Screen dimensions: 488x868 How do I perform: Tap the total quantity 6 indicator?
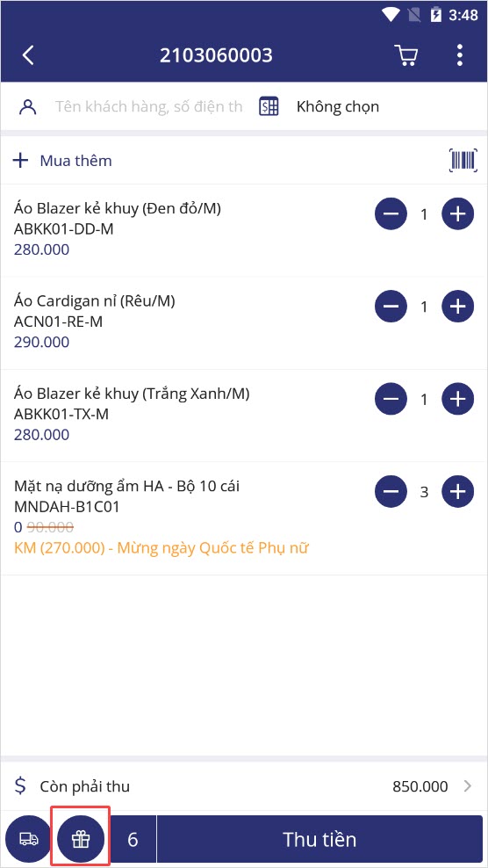click(133, 839)
